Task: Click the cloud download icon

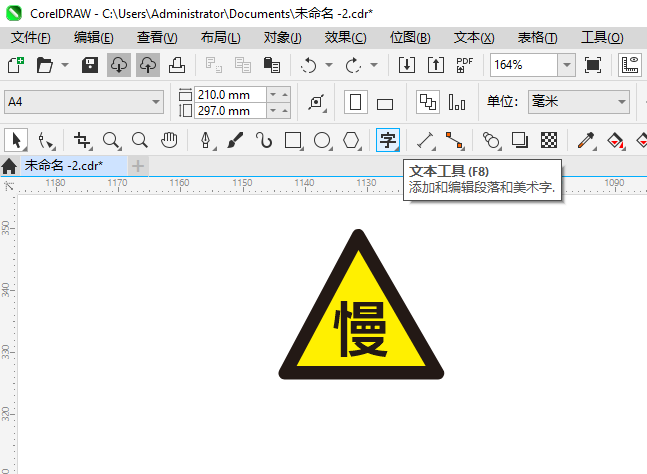Action: (119, 65)
